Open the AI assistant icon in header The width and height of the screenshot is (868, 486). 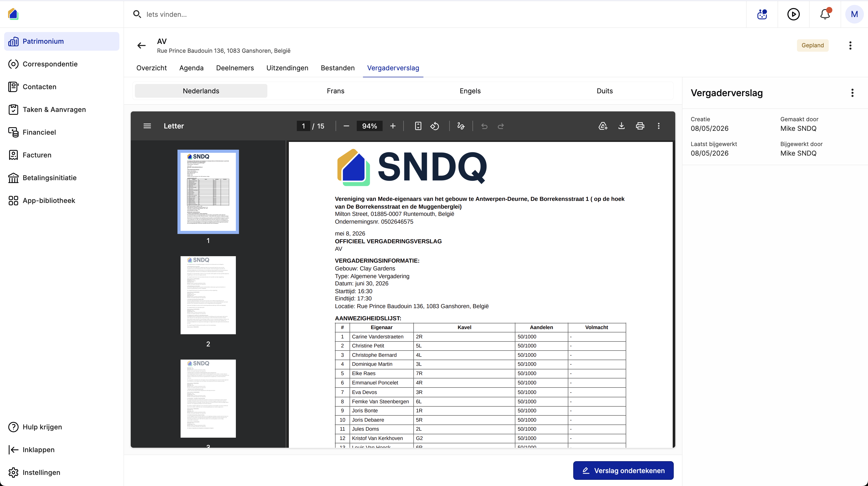[x=762, y=14]
